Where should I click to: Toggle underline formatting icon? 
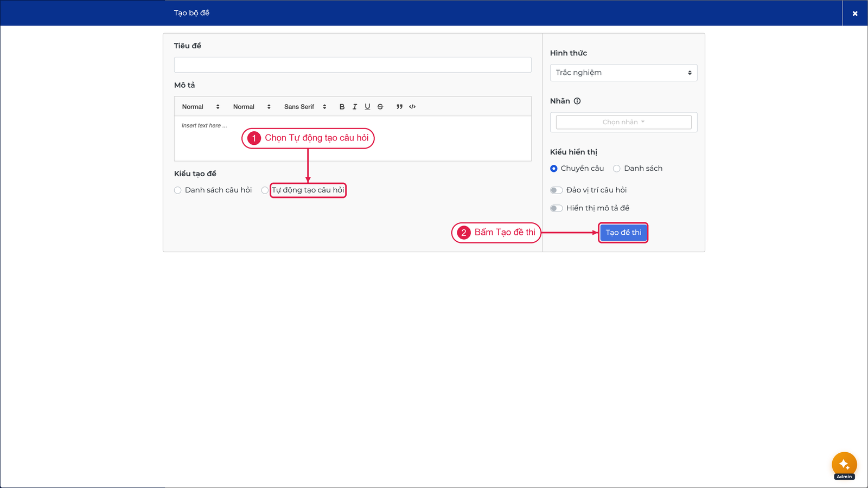tap(367, 107)
